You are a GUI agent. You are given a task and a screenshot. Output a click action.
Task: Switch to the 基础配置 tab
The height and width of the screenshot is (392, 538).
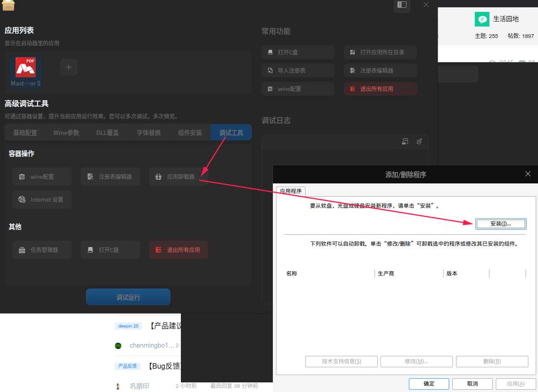tap(25, 133)
